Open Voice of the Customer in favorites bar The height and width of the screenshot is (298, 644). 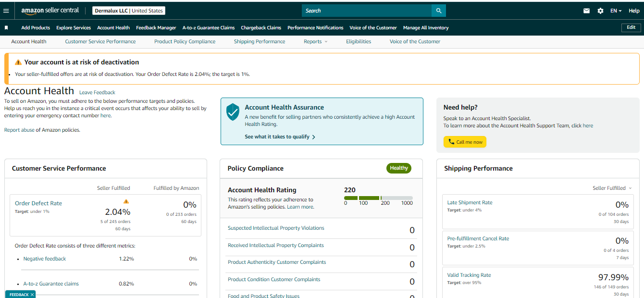373,28
